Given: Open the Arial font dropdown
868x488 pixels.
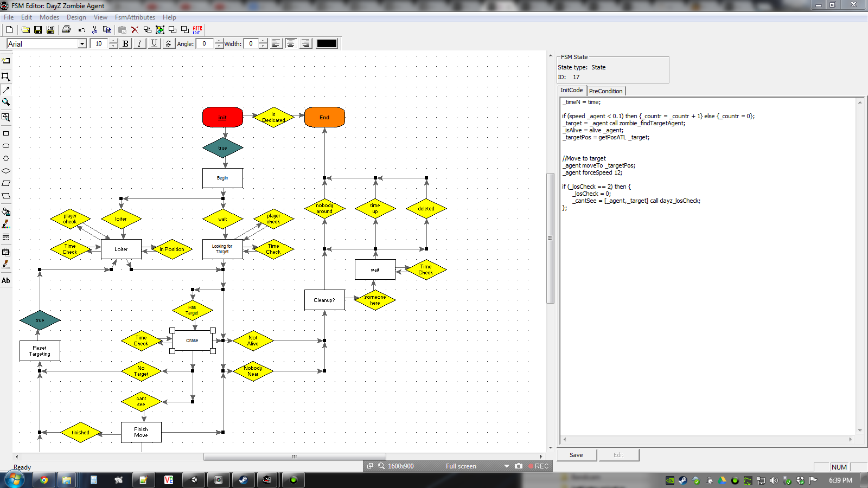Looking at the screenshot, I should (82, 44).
